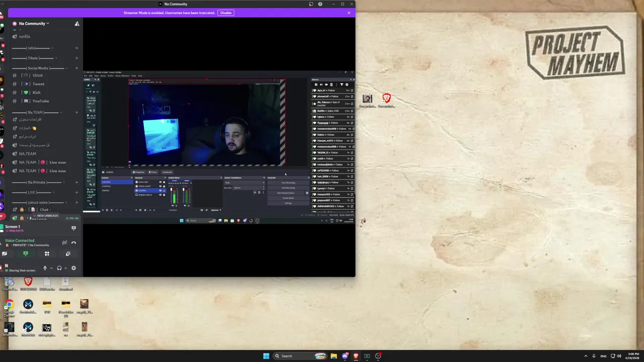Open Discord help icon in title bar
This screenshot has width=644, height=362.
[x=320, y=4]
